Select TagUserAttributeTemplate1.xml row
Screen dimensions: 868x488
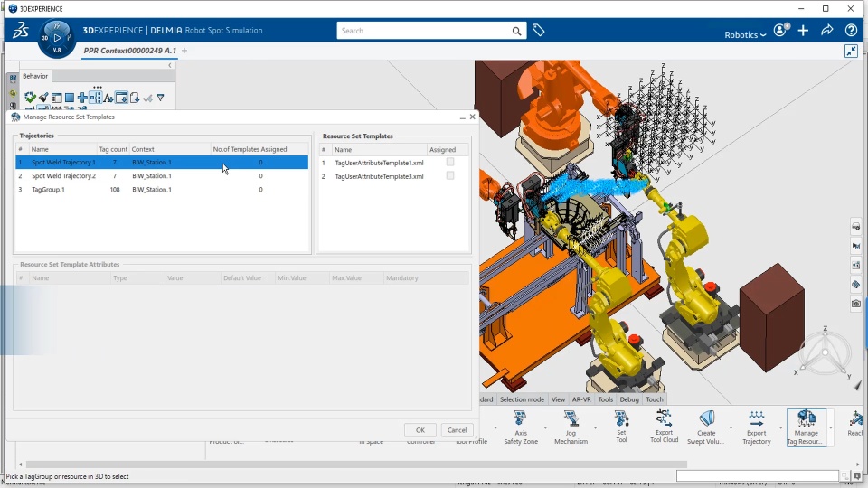click(x=393, y=163)
